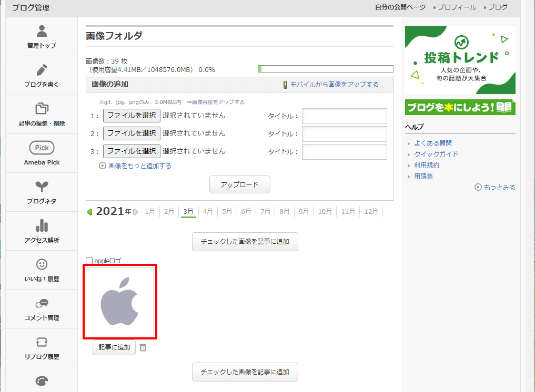Select the 9月 month tab
Image resolution: width=535 pixels, height=392 pixels.
(x=304, y=212)
